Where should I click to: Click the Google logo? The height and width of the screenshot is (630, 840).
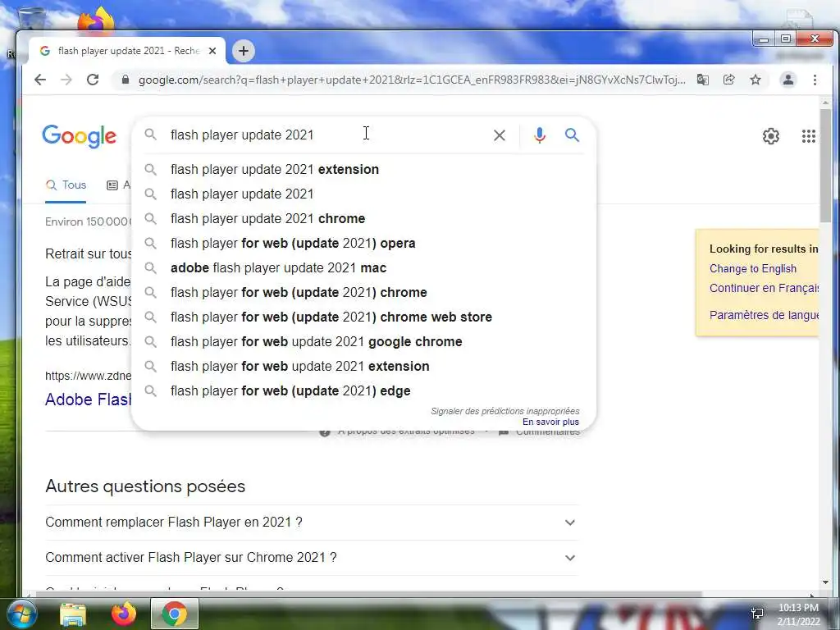80,136
